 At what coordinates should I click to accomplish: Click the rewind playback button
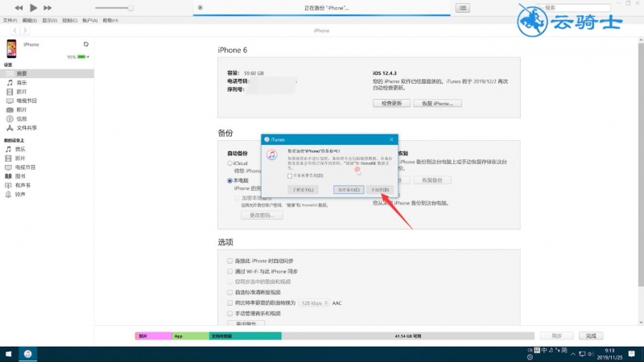click(19, 8)
